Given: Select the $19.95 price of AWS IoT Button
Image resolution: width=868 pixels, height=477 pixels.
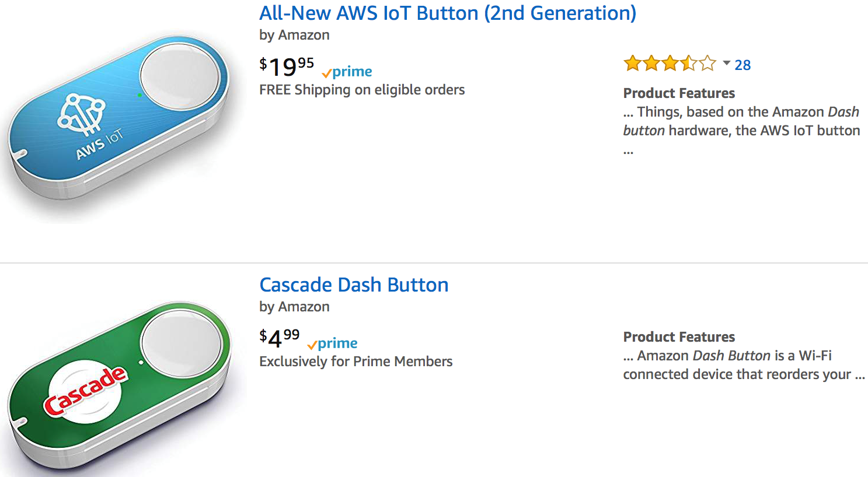Looking at the screenshot, I should click(x=287, y=66).
